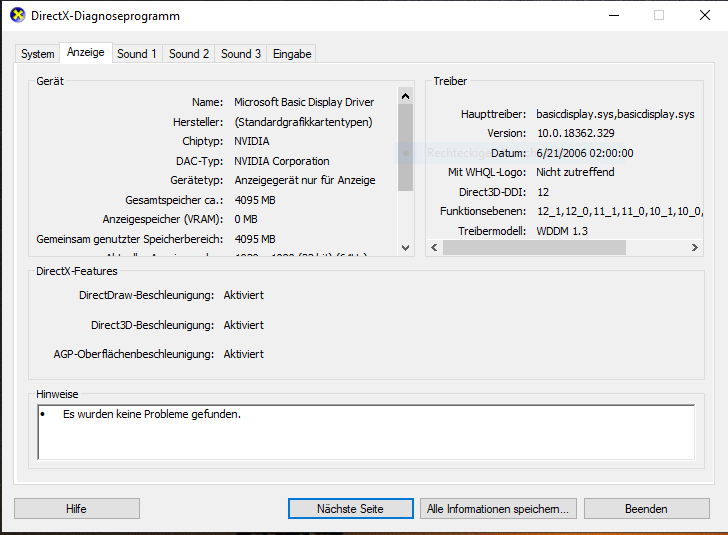
Task: Click DirectDraw-Beschleunigung 'Aktiviert' status
Action: [244, 295]
